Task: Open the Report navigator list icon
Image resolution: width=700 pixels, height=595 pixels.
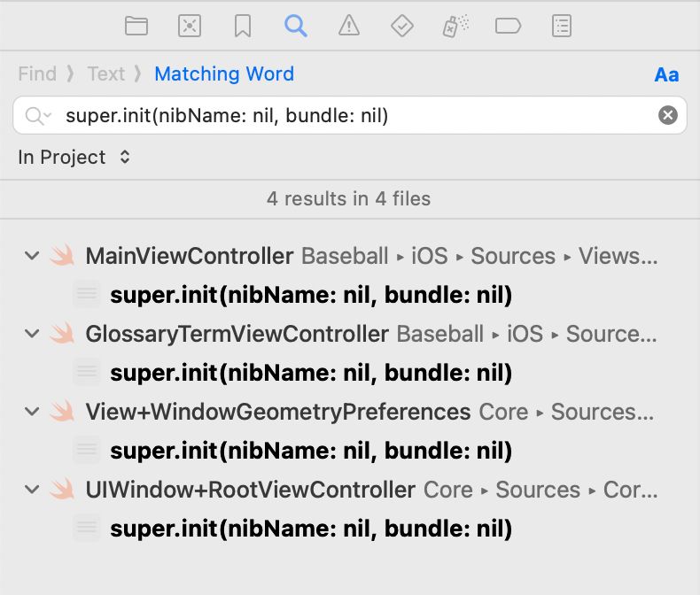Action: pyautogui.click(x=561, y=26)
